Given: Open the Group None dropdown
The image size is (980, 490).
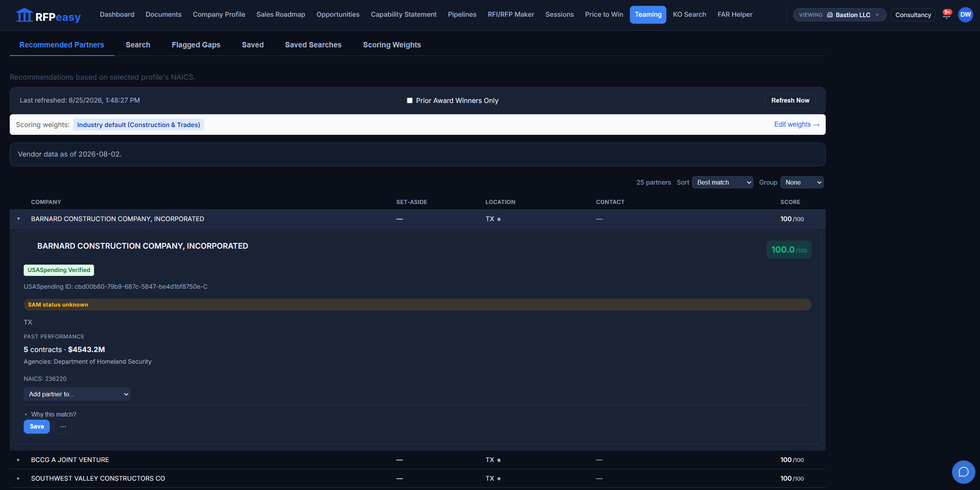Looking at the screenshot, I should 802,182.
